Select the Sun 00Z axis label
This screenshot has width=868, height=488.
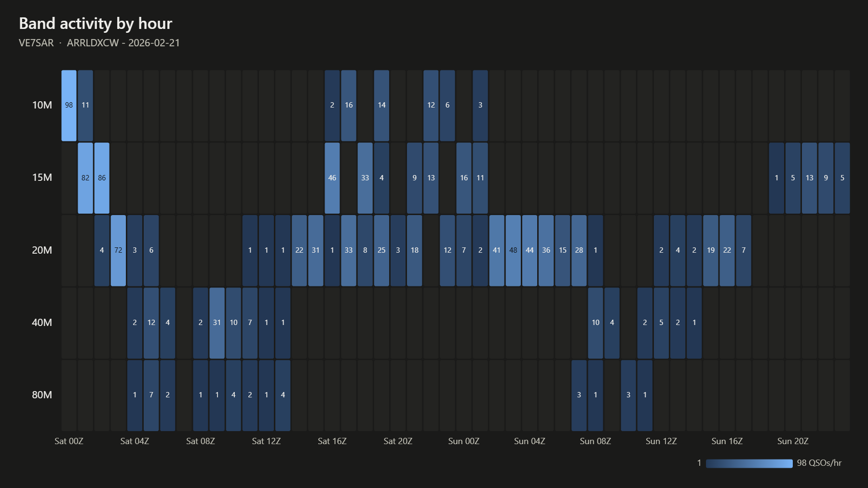click(x=464, y=441)
